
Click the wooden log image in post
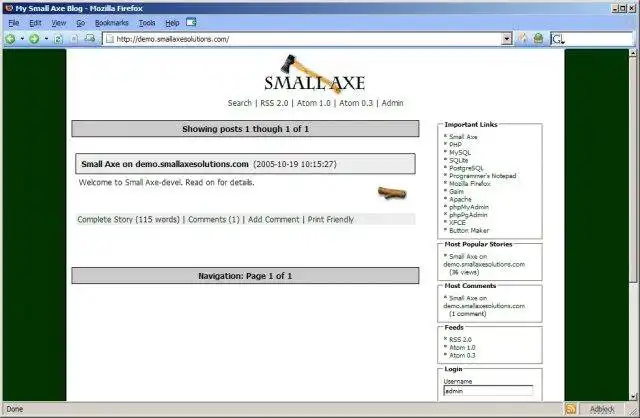[x=392, y=193]
